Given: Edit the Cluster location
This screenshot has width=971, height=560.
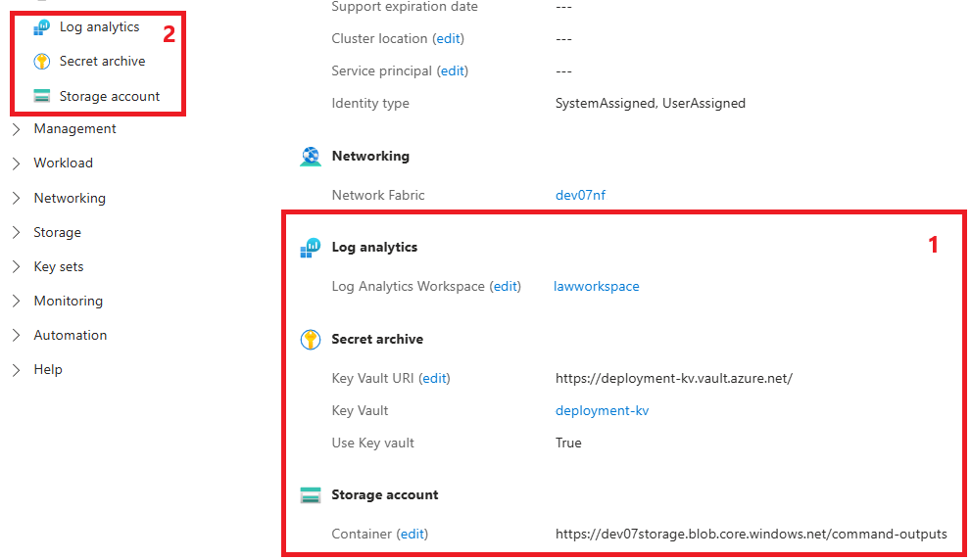Looking at the screenshot, I should pos(448,39).
